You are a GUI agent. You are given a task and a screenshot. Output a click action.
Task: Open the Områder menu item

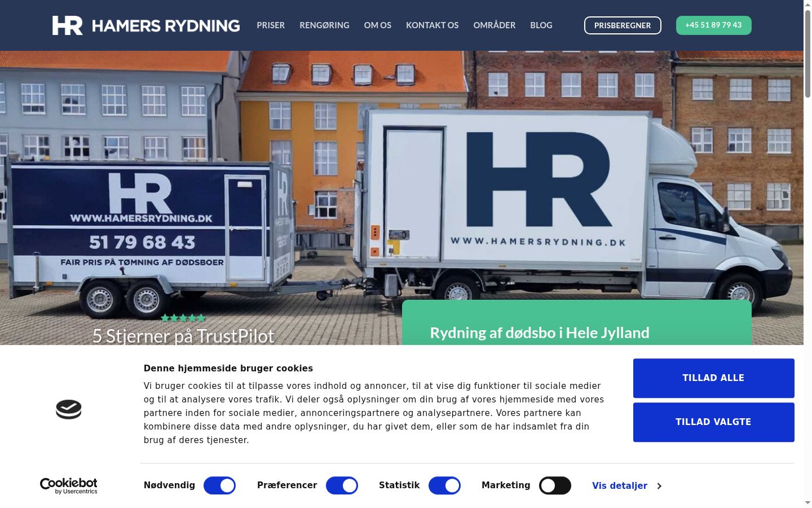pyautogui.click(x=495, y=25)
